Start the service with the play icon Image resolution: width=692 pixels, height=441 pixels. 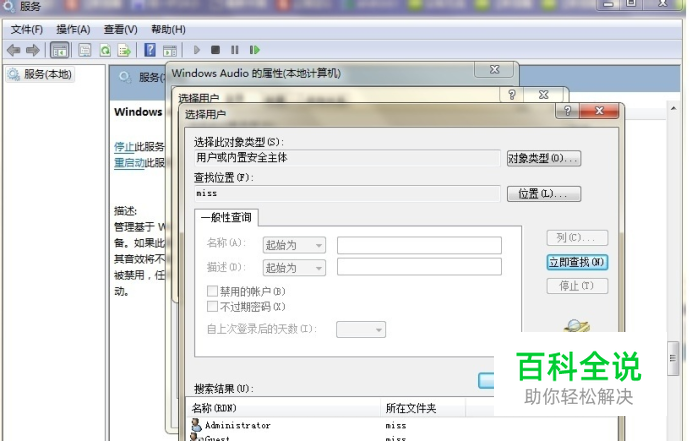(x=197, y=50)
